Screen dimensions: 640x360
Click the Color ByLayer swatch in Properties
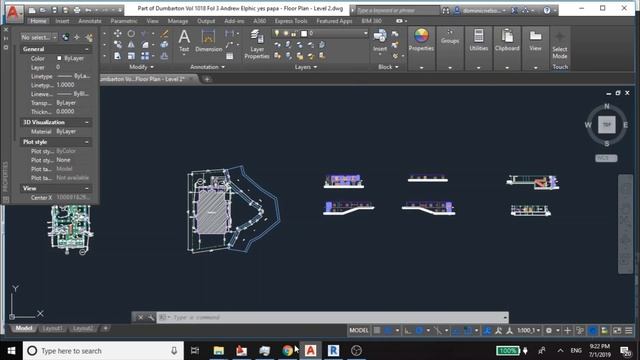(x=59, y=58)
